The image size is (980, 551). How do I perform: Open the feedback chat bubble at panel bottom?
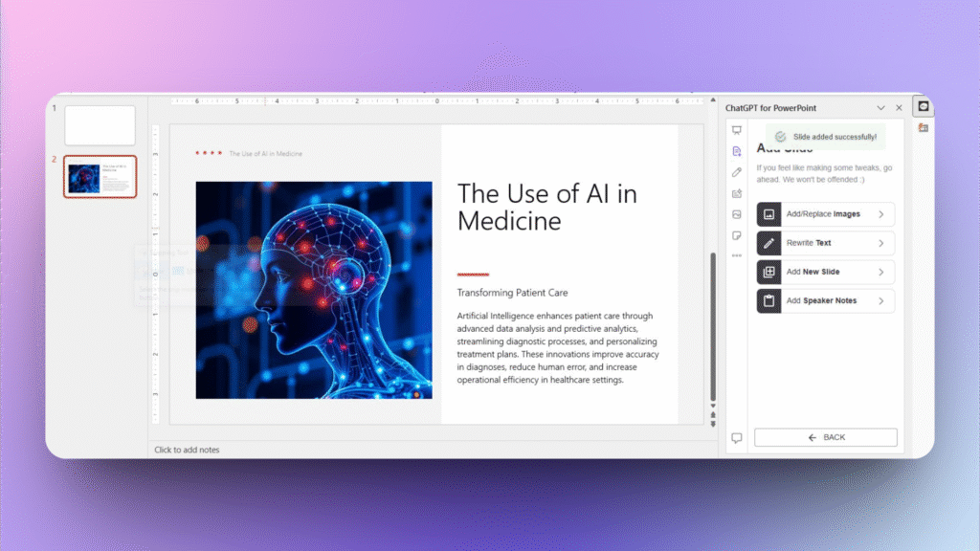(735, 437)
